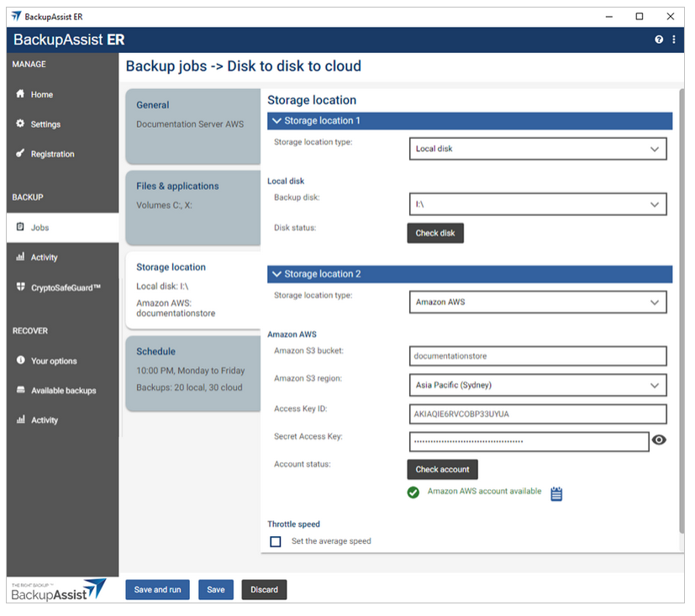
Task: Click the Save and run button
Action: [157, 590]
